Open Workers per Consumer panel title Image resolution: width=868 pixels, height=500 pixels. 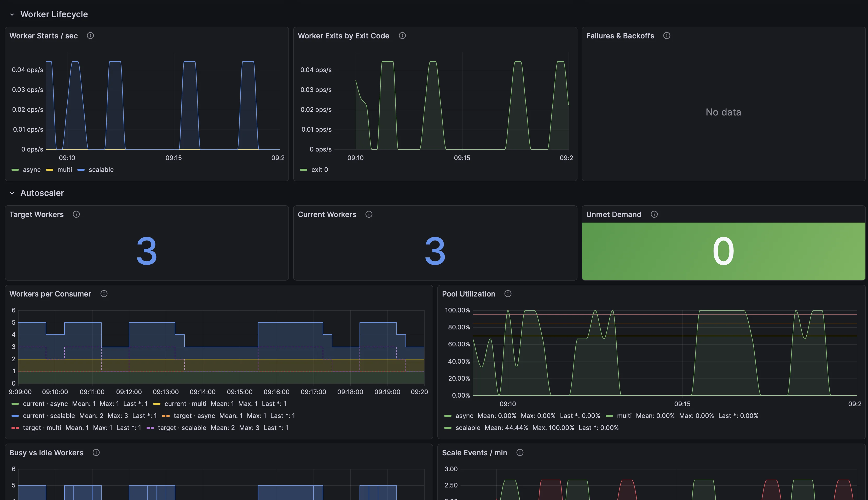click(x=50, y=294)
